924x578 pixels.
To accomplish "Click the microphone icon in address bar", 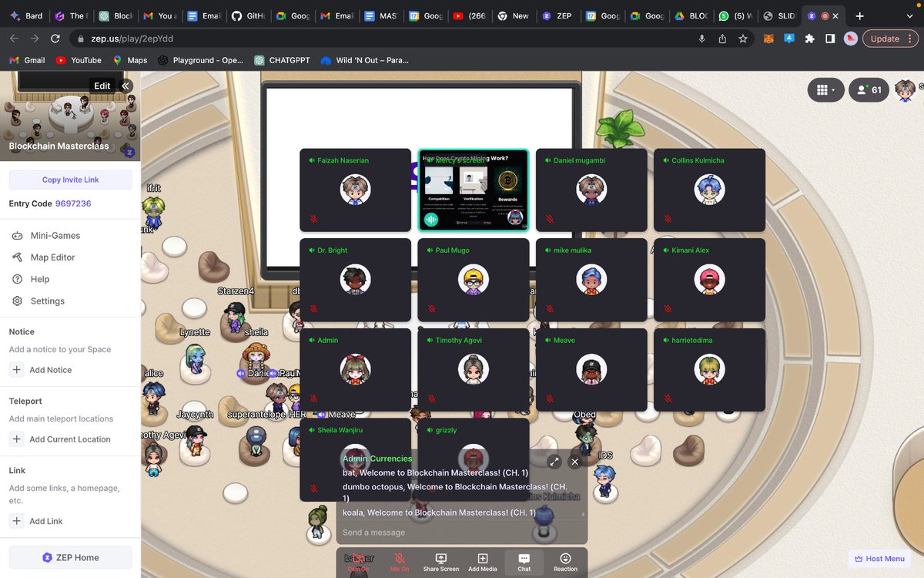I will (x=701, y=39).
